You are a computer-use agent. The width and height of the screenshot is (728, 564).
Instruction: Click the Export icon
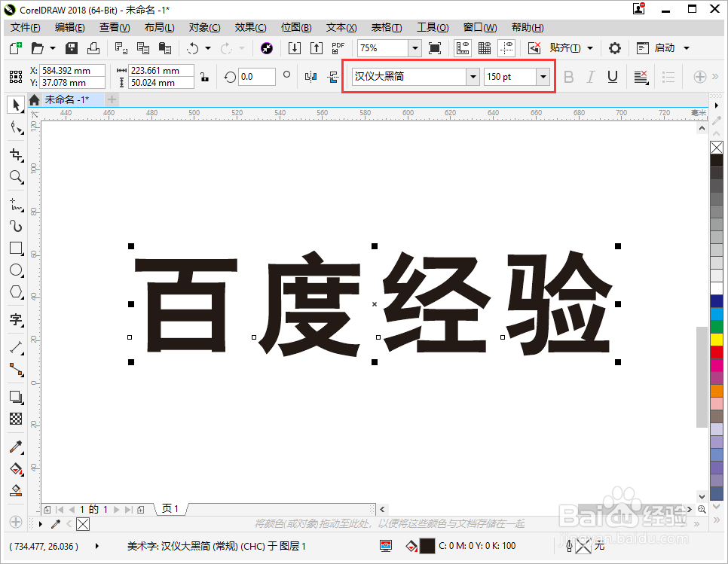click(317, 47)
